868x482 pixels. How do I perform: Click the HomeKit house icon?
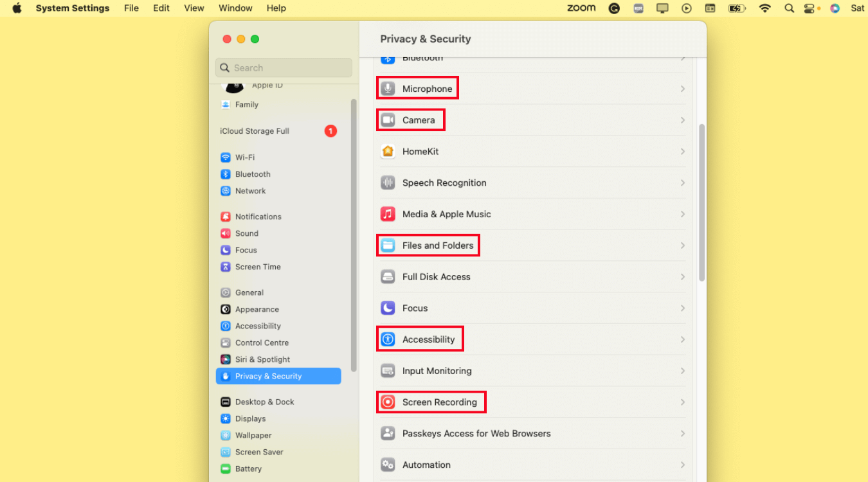click(388, 152)
